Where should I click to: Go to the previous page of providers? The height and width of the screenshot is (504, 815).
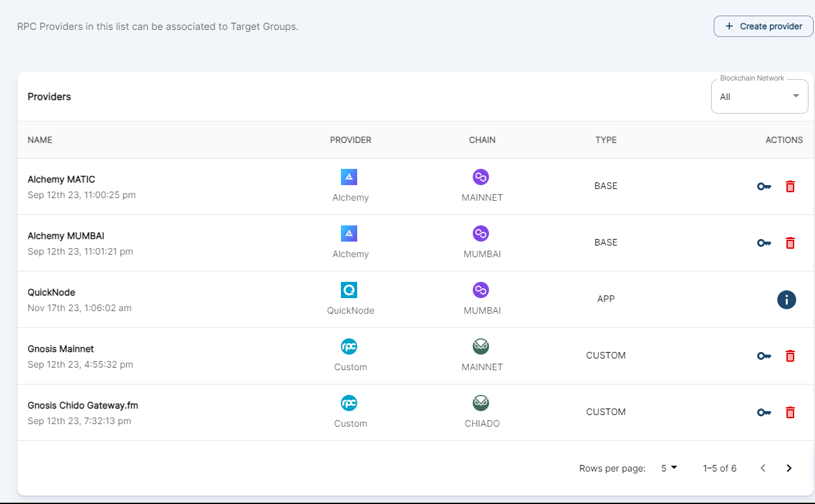763,468
